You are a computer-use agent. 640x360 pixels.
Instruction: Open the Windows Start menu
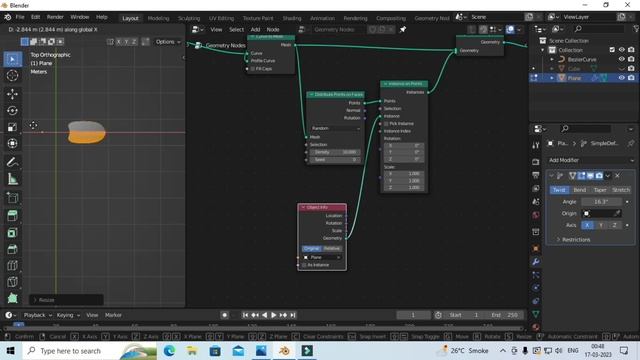tap(11, 351)
